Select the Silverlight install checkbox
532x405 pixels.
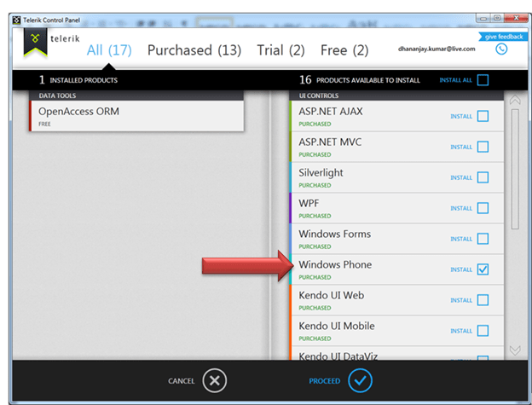pyautogui.click(x=483, y=177)
